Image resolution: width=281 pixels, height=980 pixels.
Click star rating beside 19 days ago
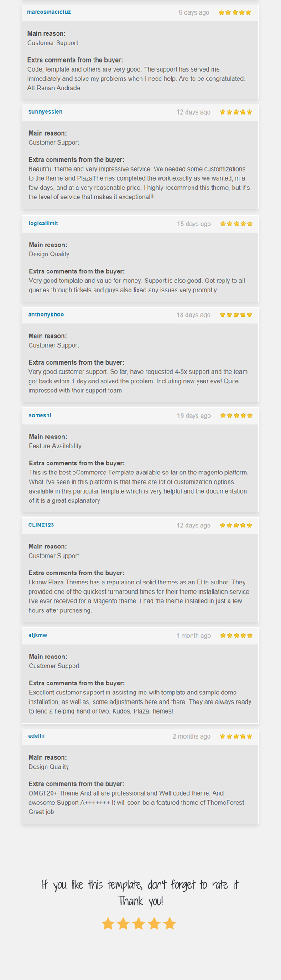click(236, 416)
